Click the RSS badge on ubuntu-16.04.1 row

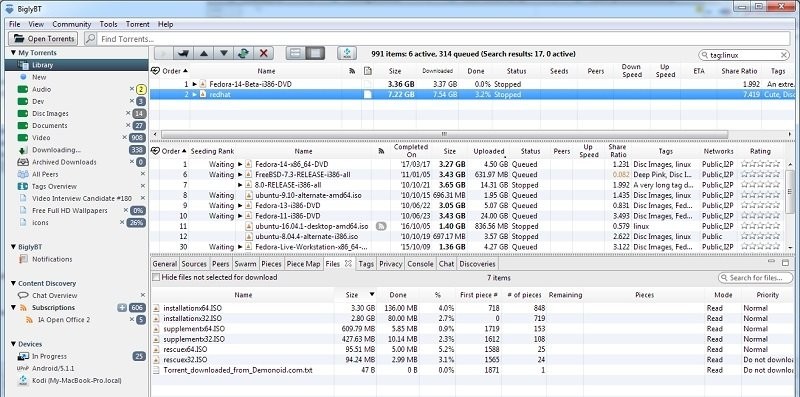(x=381, y=226)
